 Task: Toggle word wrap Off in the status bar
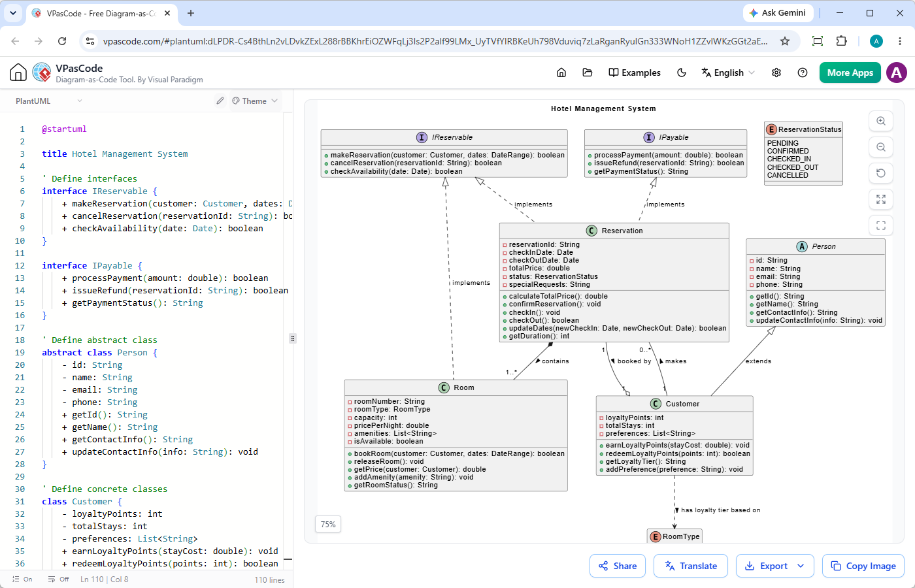pyautogui.click(x=58, y=580)
